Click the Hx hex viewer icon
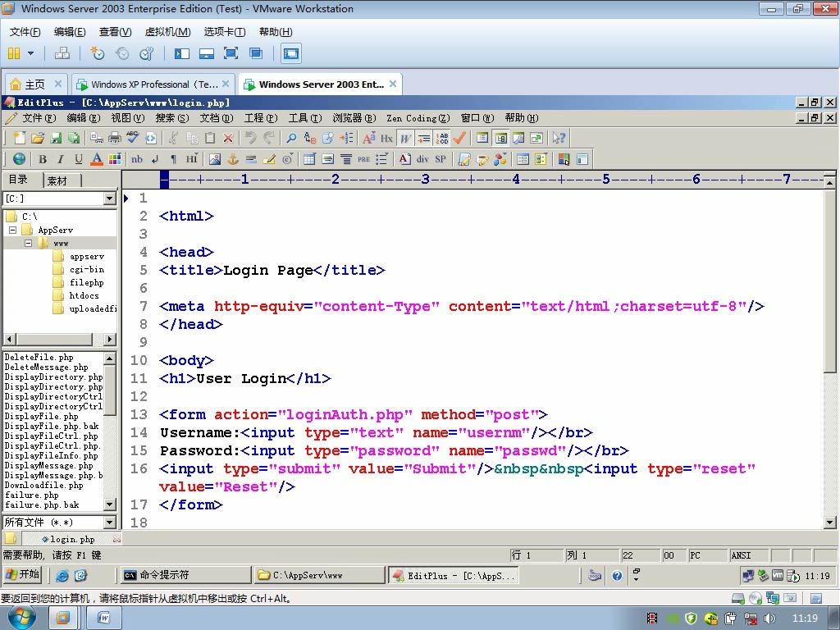The height and width of the screenshot is (630, 840). [387, 138]
